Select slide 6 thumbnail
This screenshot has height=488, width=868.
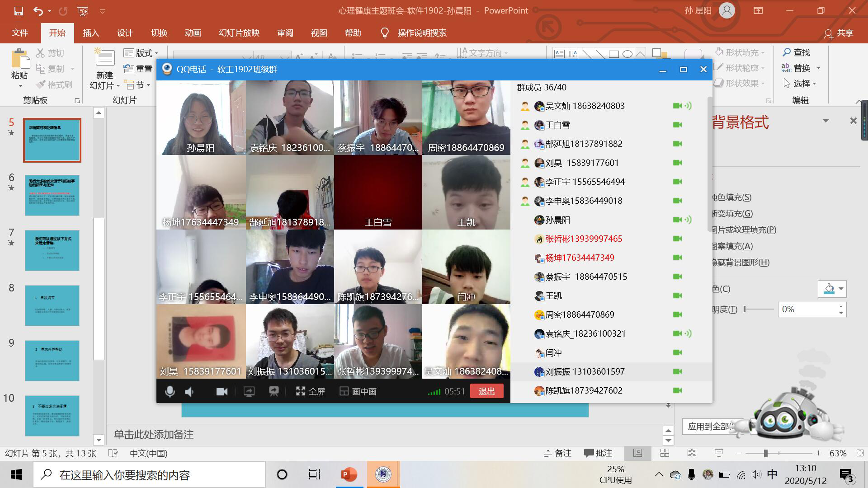pyautogui.click(x=52, y=195)
